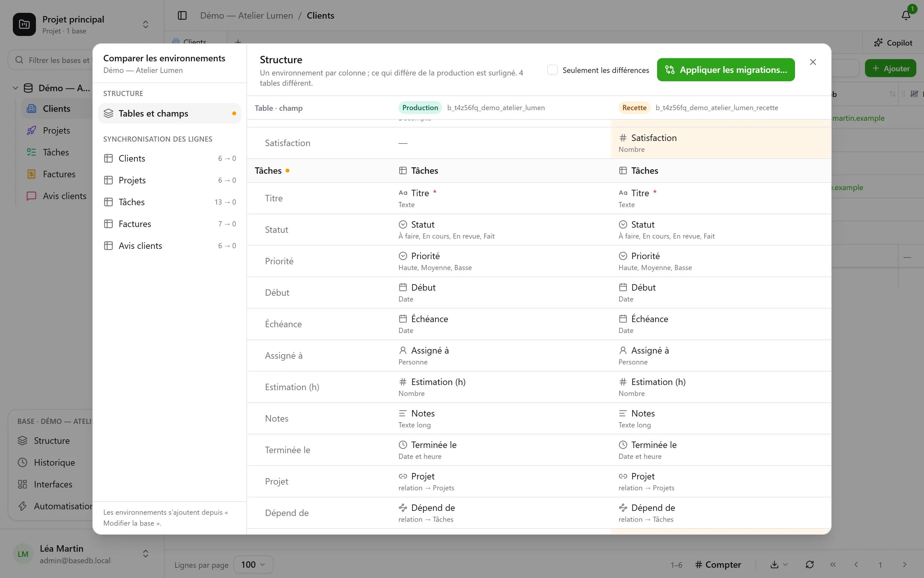Expand the Projet principal workspace switcher

click(x=145, y=24)
